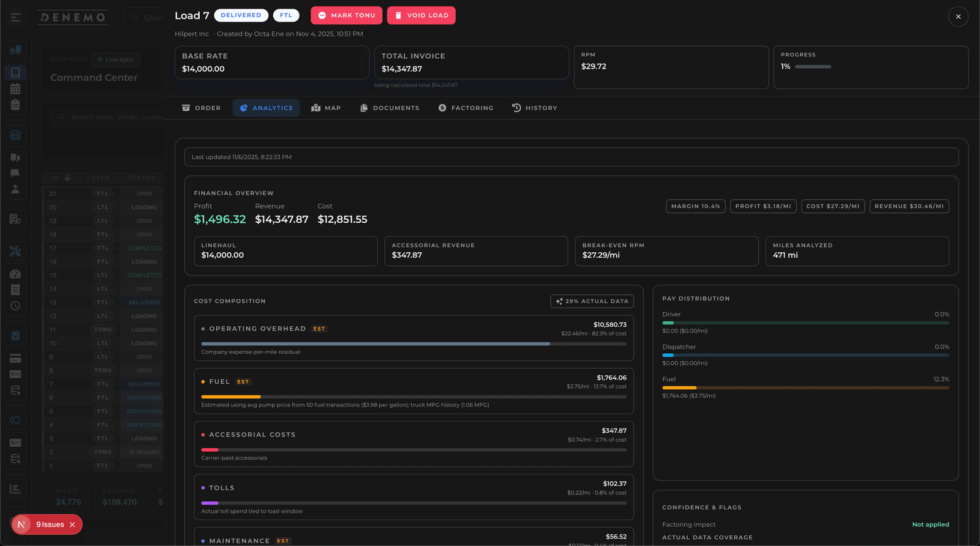Viewport: 980px width, 546px height.
Task: Click the Margin 10.4% chip
Action: point(696,206)
